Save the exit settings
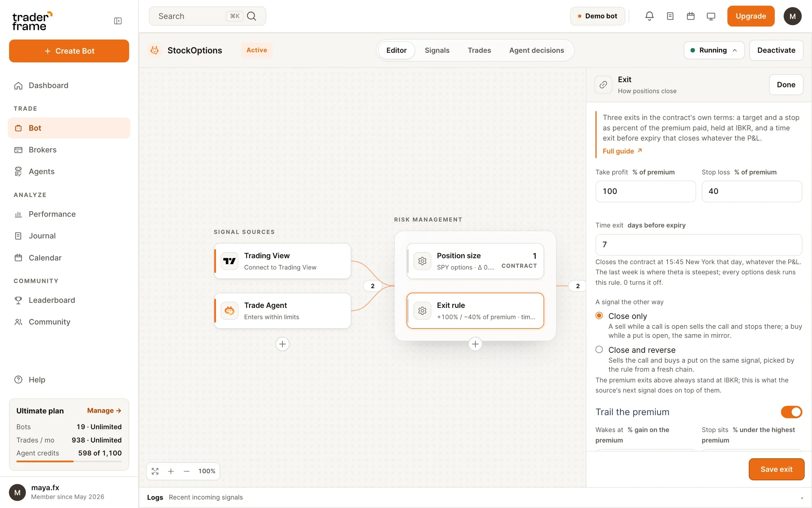 [x=776, y=469]
